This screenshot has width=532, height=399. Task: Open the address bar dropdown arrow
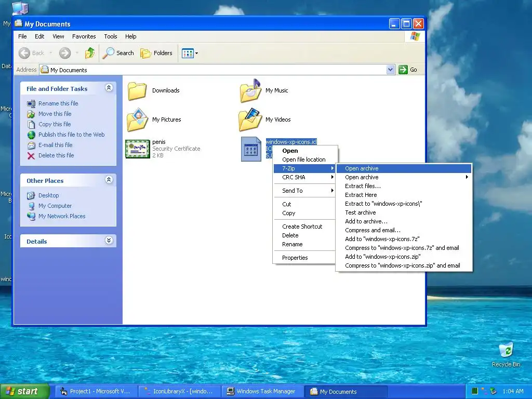pyautogui.click(x=390, y=70)
